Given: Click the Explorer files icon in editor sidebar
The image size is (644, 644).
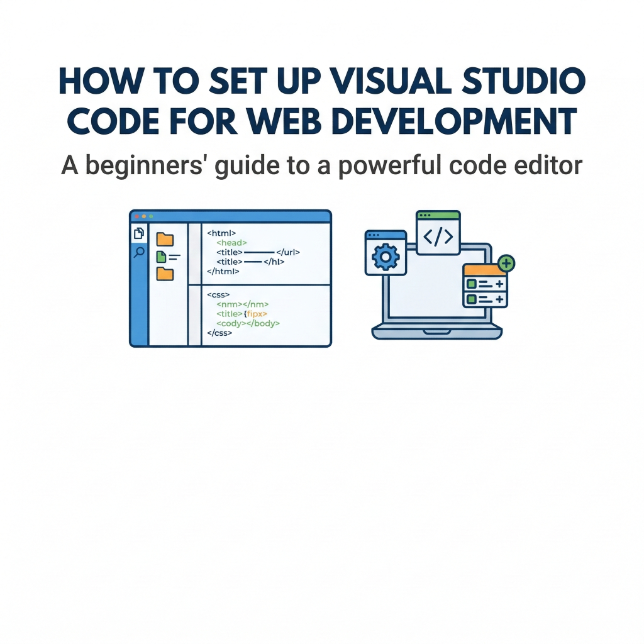Looking at the screenshot, I should [139, 234].
